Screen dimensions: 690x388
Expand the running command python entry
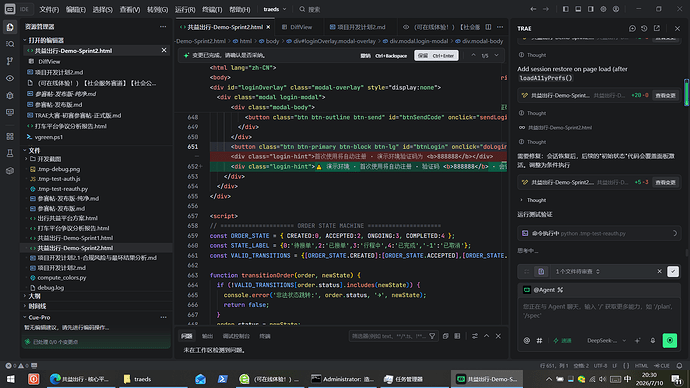tap(598, 234)
